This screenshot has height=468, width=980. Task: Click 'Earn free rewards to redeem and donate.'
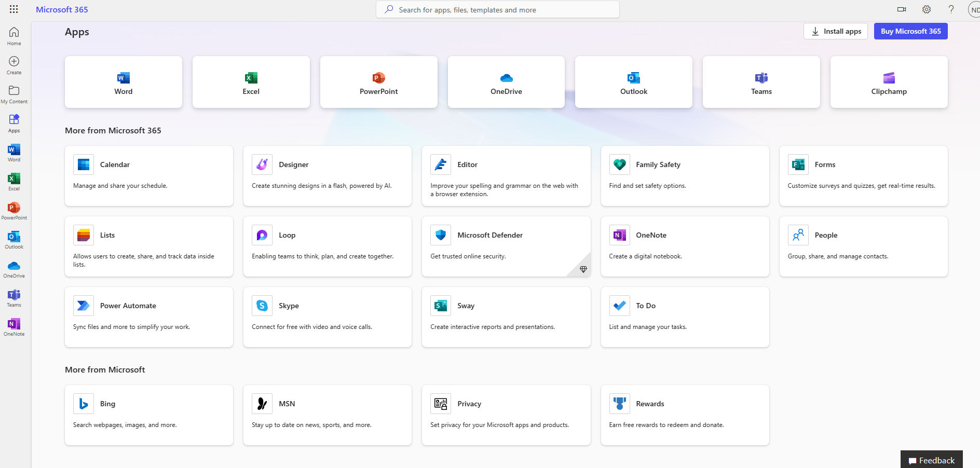click(666, 425)
